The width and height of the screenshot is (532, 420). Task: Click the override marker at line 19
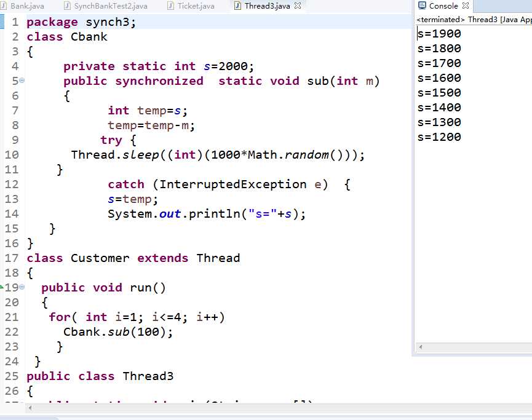point(2,287)
